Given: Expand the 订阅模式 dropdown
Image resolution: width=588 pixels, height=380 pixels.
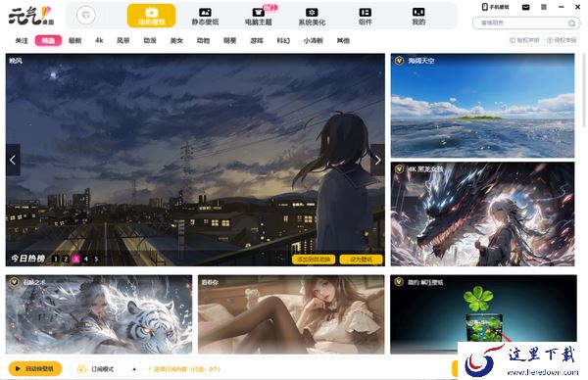Looking at the screenshot, I should point(106,369).
